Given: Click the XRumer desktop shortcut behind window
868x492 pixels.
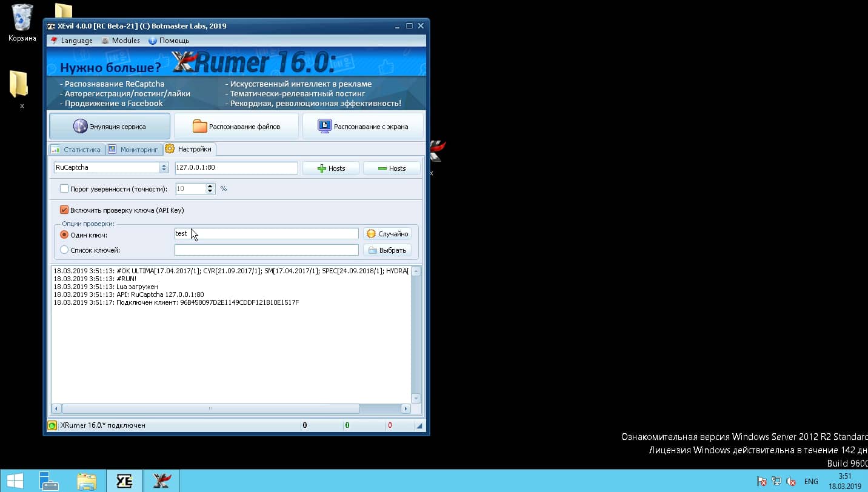Looking at the screenshot, I should point(437,151).
